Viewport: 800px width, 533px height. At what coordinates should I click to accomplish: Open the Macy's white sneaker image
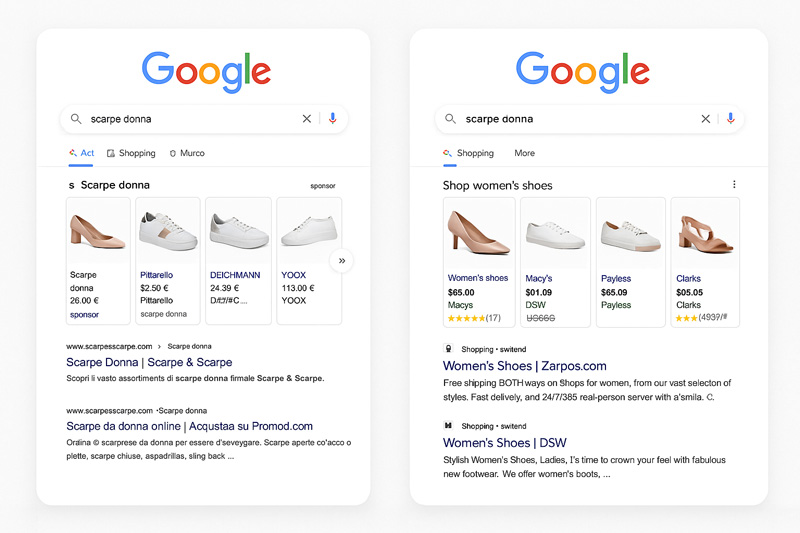point(555,233)
